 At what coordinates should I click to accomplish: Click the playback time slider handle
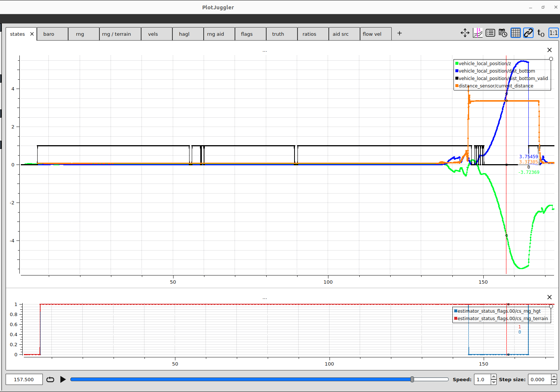point(412,379)
